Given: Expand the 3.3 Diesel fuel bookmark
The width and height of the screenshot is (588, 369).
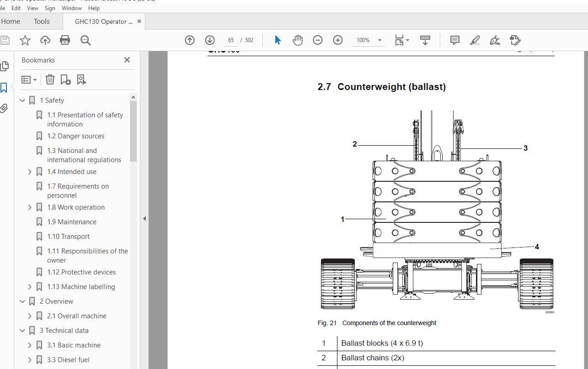Looking at the screenshot, I should pos(30,360).
